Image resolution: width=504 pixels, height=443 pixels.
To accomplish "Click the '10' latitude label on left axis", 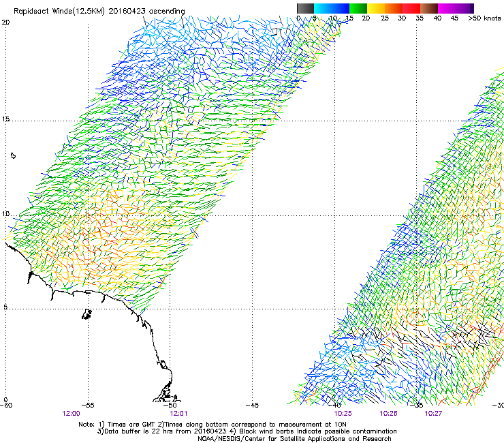I will click(5, 213).
